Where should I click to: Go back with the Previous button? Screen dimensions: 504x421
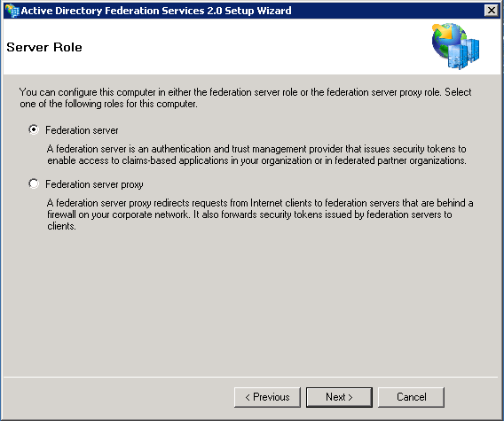[267, 397]
